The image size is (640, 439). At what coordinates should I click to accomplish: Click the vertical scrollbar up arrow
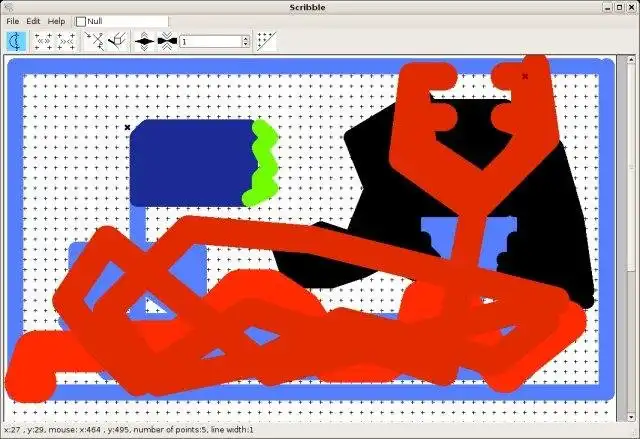(631, 60)
